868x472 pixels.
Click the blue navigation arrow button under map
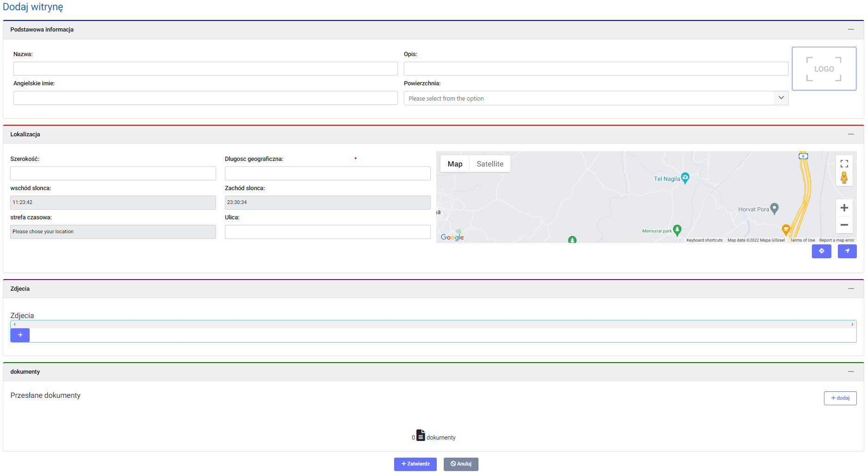847,251
